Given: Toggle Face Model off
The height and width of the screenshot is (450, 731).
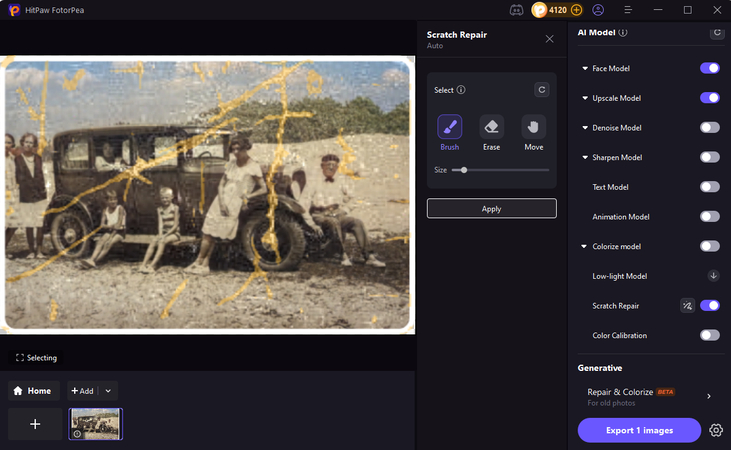Looking at the screenshot, I should click(x=710, y=68).
